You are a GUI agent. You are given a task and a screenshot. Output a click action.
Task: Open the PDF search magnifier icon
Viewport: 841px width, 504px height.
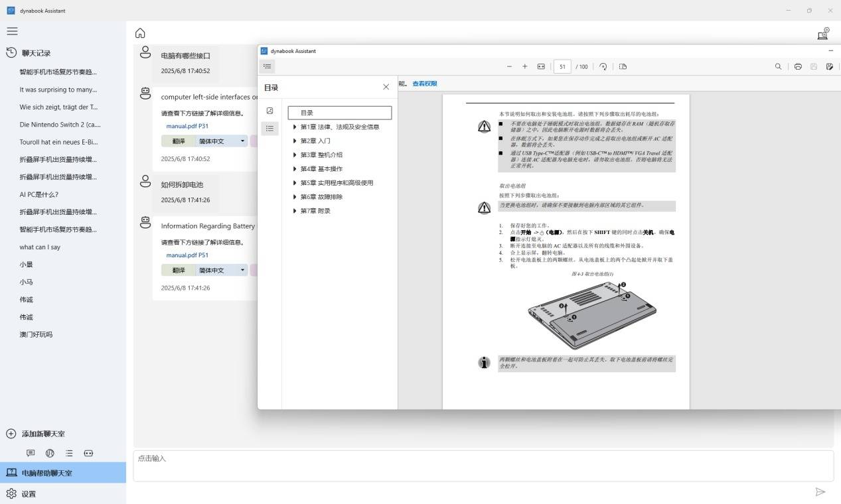(x=778, y=66)
